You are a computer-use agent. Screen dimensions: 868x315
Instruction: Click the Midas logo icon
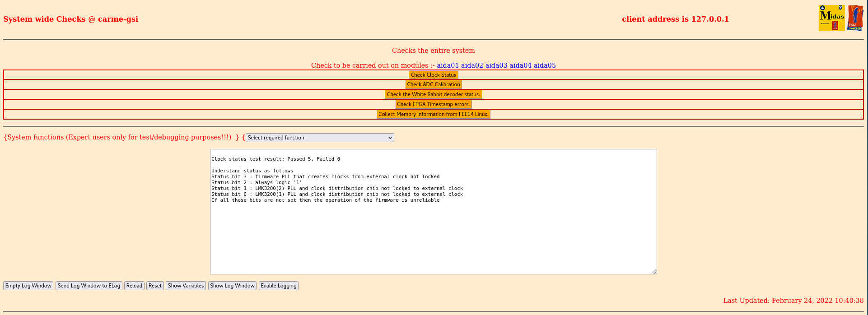coord(831,18)
